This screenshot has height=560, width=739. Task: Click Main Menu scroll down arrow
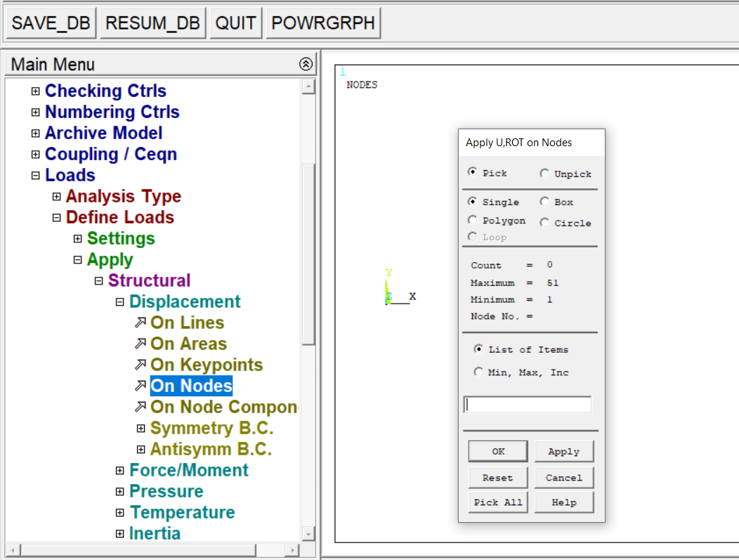308,534
